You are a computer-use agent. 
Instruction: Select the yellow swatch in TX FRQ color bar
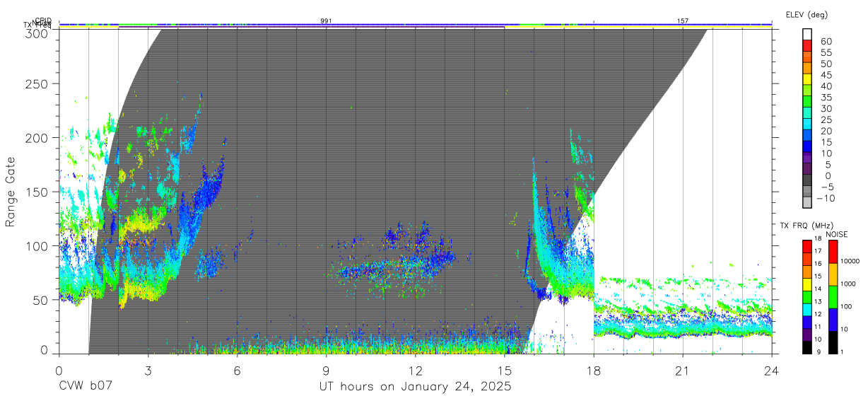coord(807,284)
